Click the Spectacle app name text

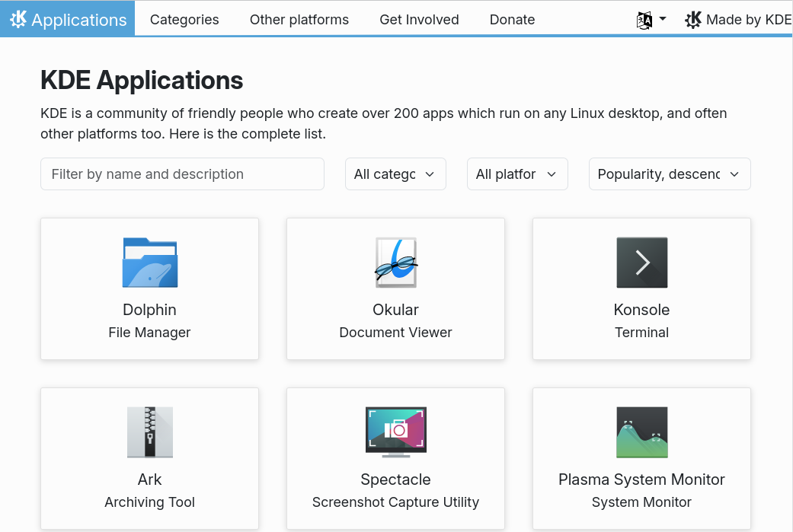coord(395,479)
